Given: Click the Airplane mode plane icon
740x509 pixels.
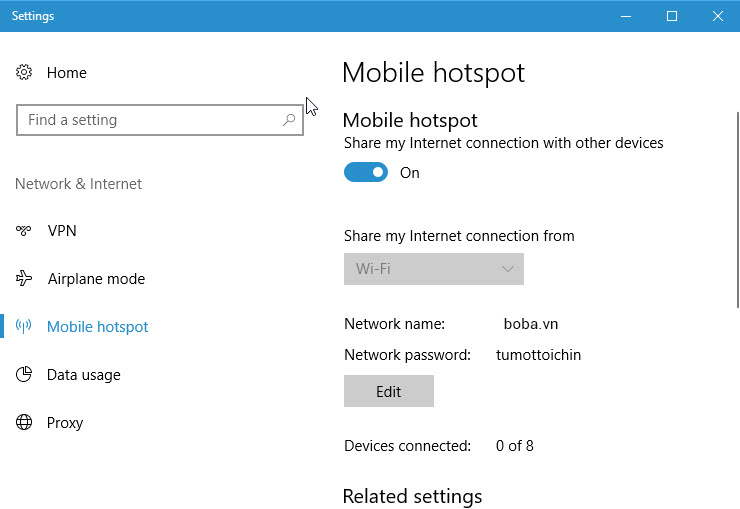Looking at the screenshot, I should [x=24, y=279].
